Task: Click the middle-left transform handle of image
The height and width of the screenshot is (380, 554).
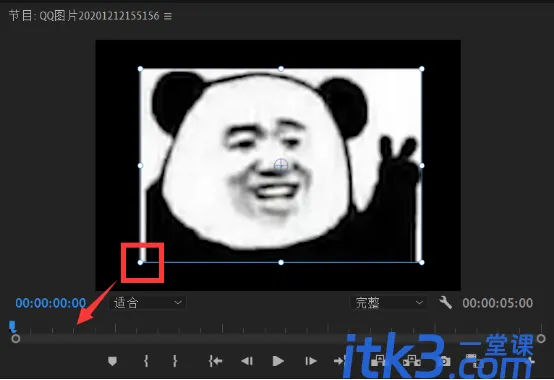Action: [x=140, y=165]
